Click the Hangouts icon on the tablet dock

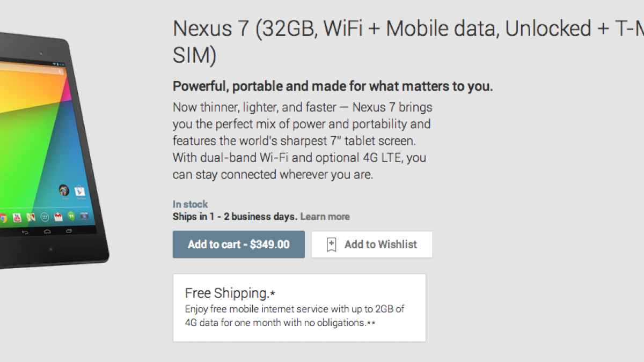71,216
